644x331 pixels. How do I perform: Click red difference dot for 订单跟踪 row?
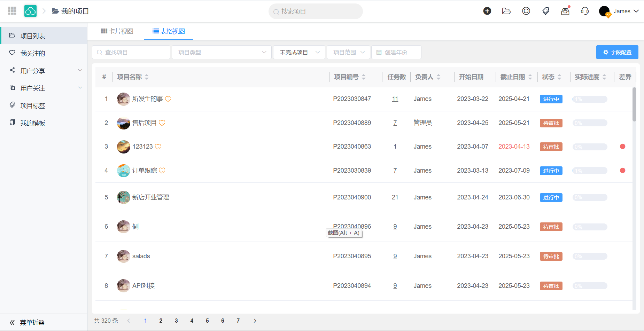[623, 171]
